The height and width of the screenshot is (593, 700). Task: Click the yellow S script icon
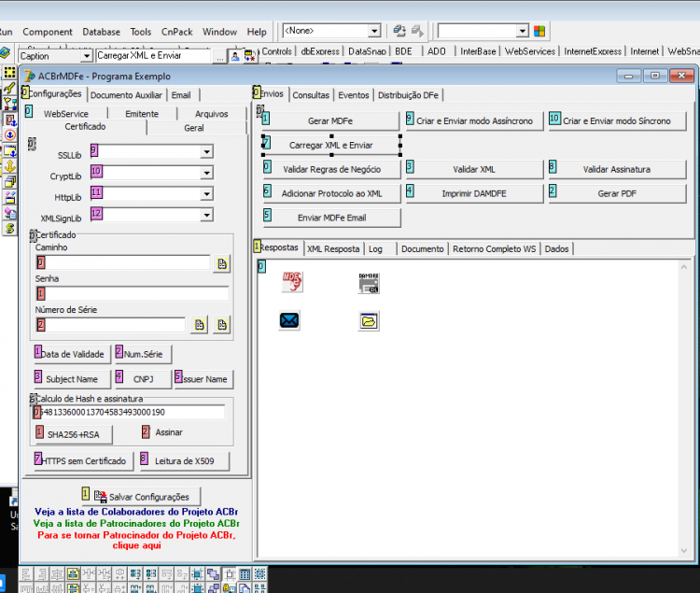(x=10, y=229)
